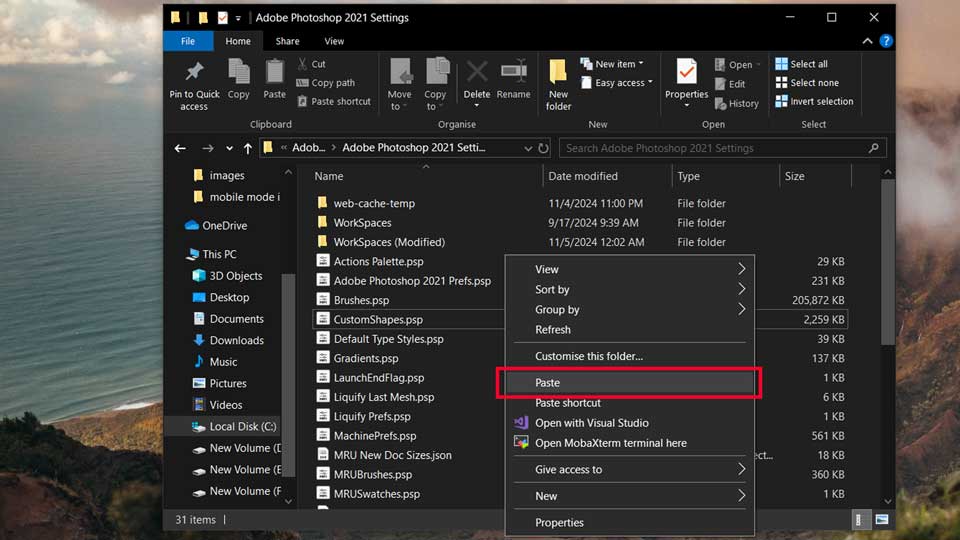Click Invert selection in ribbon
The width and height of the screenshot is (960, 540).
point(814,102)
